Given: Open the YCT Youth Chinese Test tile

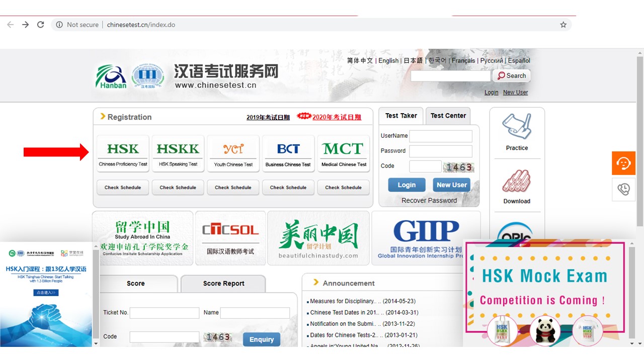Looking at the screenshot, I should pyautogui.click(x=233, y=153).
